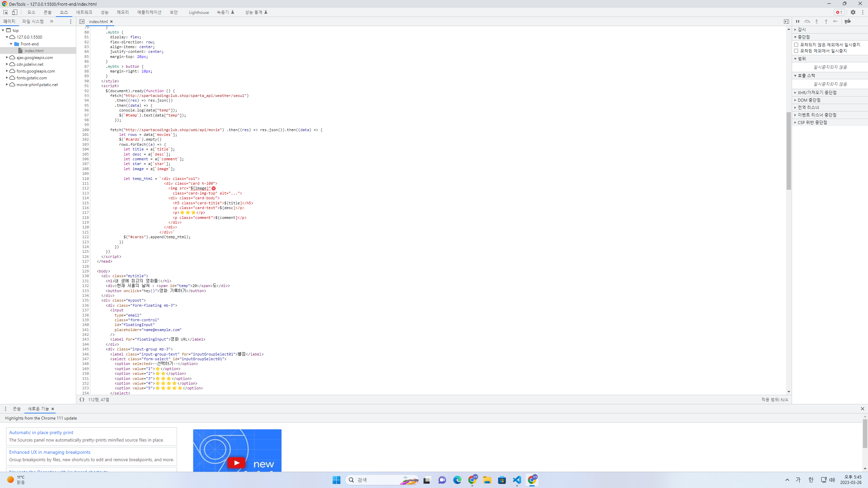This screenshot has width=868, height=488.
Task: Show hidden system tray icons
Action: coord(787,480)
